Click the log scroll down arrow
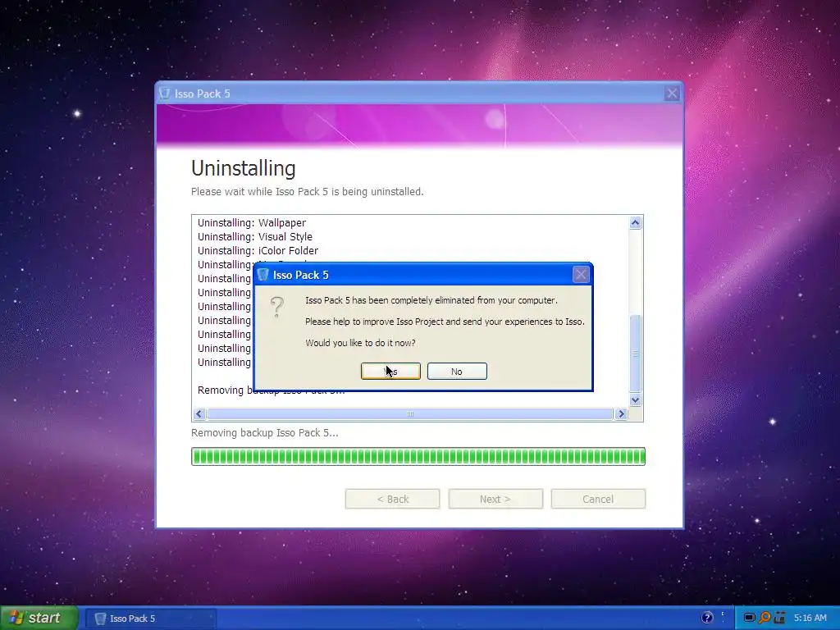840x630 pixels. [x=636, y=399]
